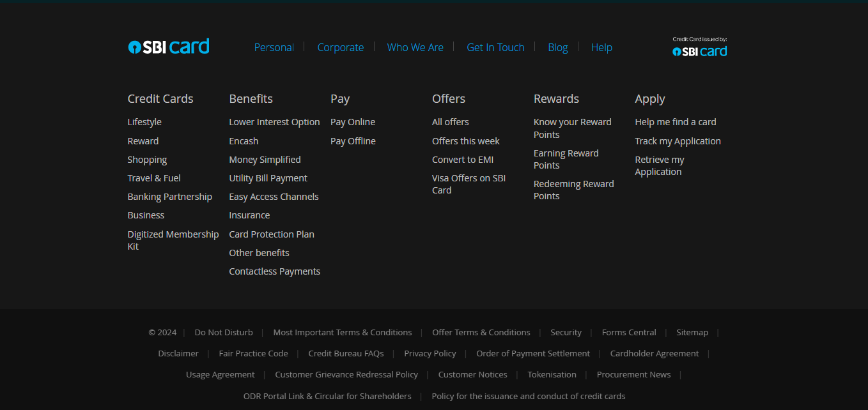Open Card Protection Plan link
This screenshot has width=868, height=410.
pyautogui.click(x=272, y=234)
